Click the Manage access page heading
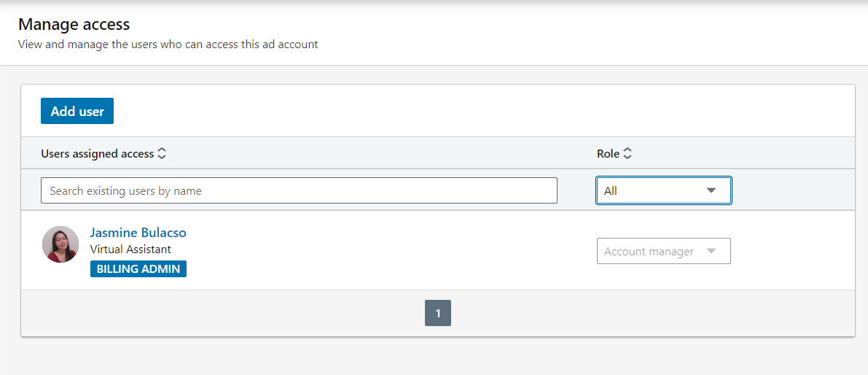Viewport: 868px width, 375px height. [74, 24]
